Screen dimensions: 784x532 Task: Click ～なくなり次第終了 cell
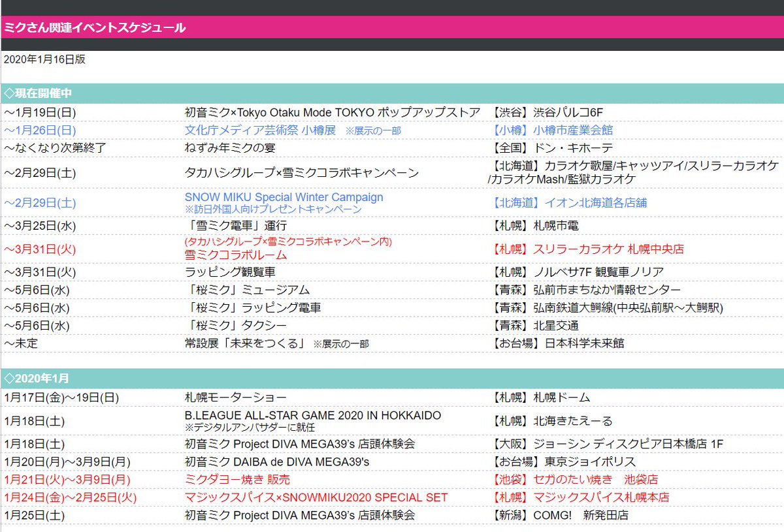pos(55,148)
